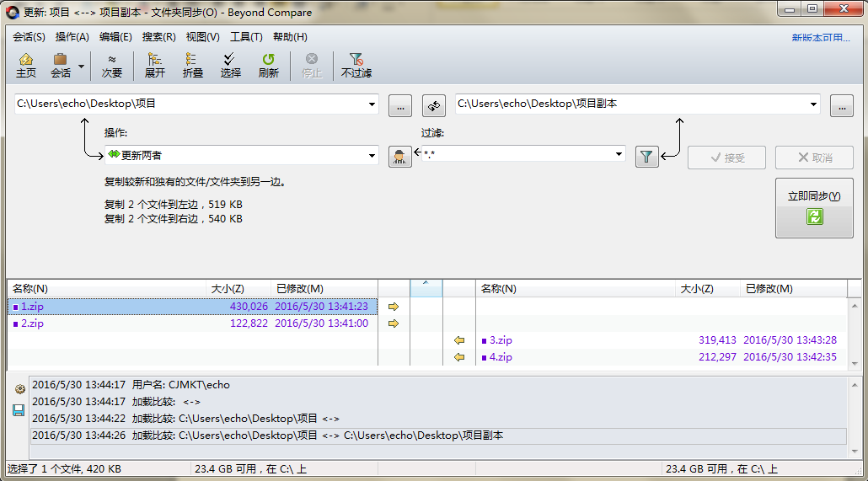Click the rules referee icon
This screenshot has height=481, width=868.
tap(399, 158)
